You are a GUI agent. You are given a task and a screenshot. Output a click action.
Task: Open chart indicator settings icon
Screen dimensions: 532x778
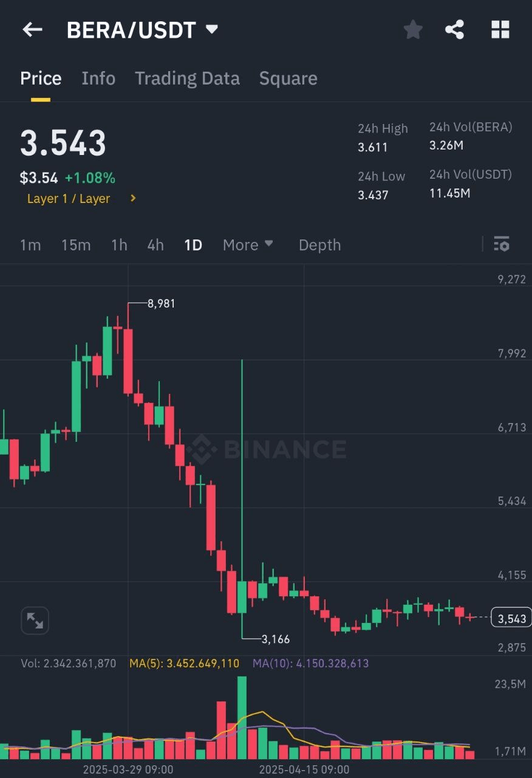[502, 244]
